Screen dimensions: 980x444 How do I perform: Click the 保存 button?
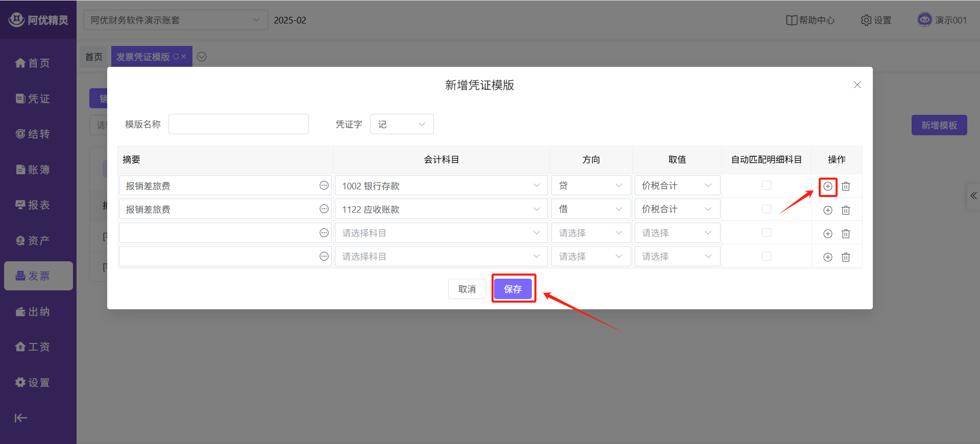pyautogui.click(x=513, y=289)
